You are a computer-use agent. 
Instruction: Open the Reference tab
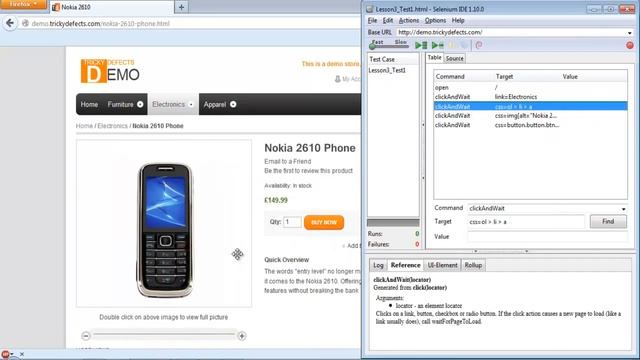point(405,265)
